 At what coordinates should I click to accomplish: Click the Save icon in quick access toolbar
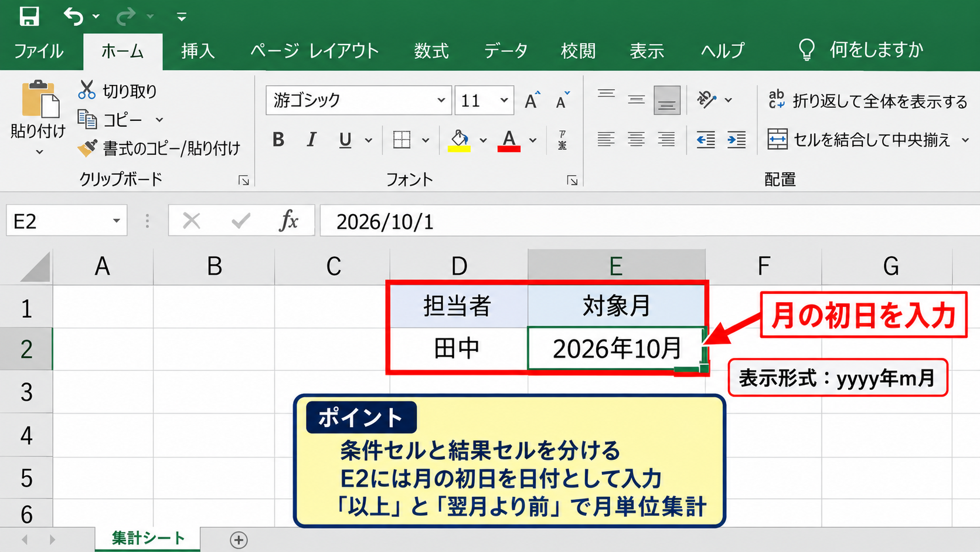tap(29, 16)
